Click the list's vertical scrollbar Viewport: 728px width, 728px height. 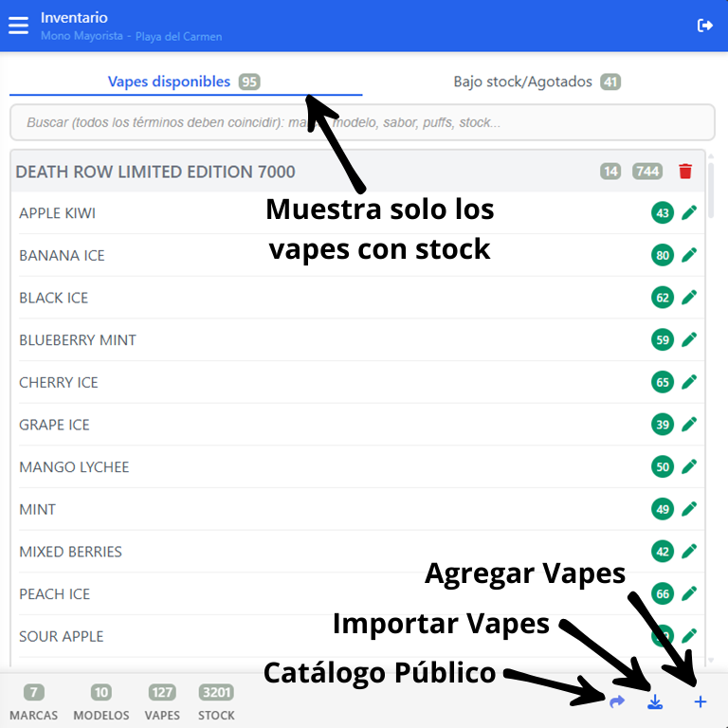coord(711,190)
